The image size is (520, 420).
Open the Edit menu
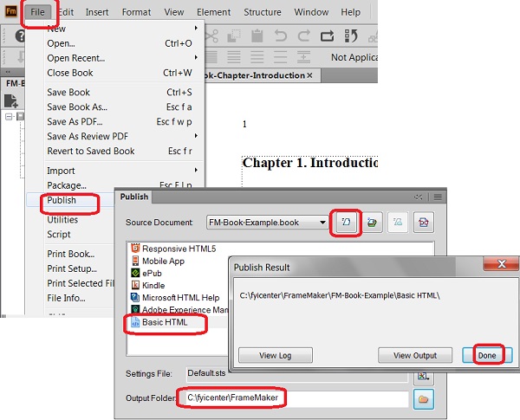(x=67, y=12)
